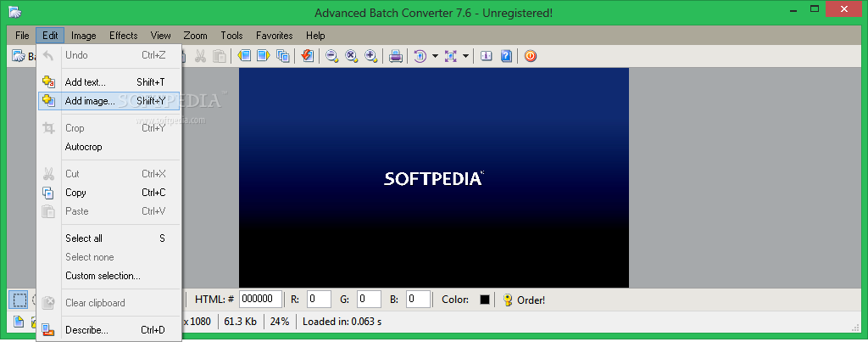The image size is (868, 342).
Task: Open the View menu
Action: 160,36
